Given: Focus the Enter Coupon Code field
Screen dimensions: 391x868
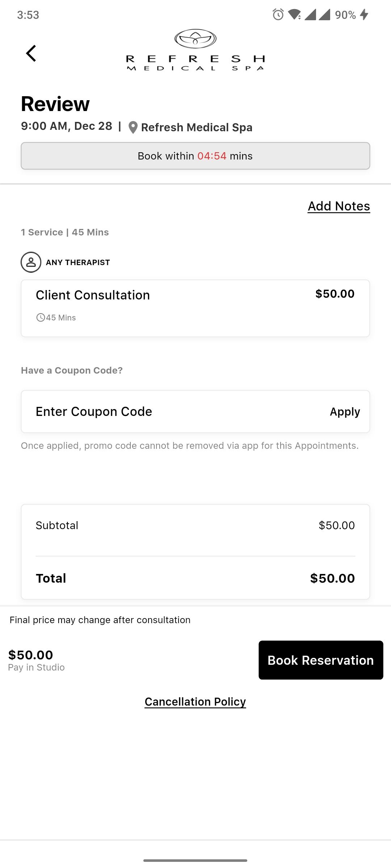Looking at the screenshot, I should point(174,412).
